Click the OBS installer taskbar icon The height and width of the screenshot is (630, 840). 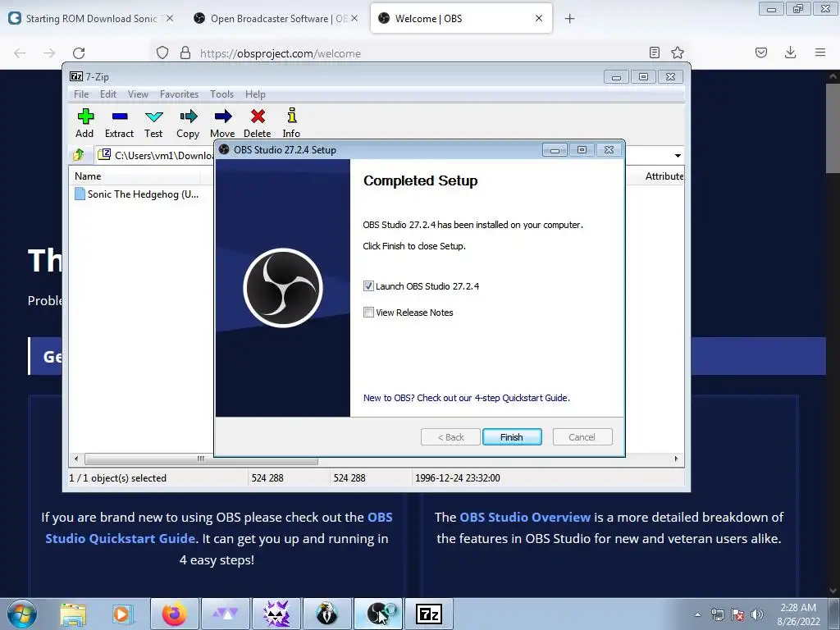(378, 614)
